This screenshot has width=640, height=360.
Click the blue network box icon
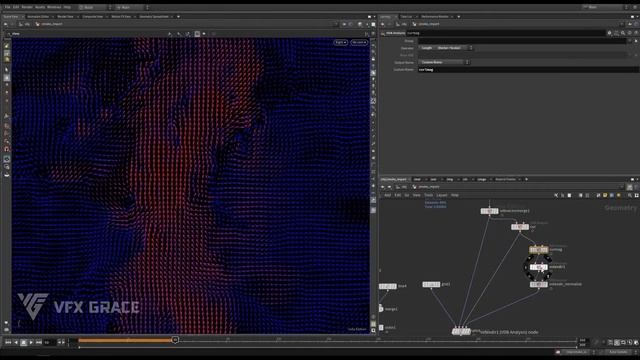[x=611, y=196]
